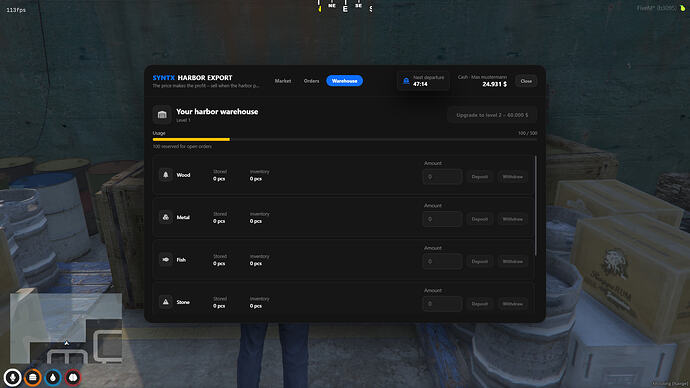Deposit Stone into warehouse

(480, 304)
